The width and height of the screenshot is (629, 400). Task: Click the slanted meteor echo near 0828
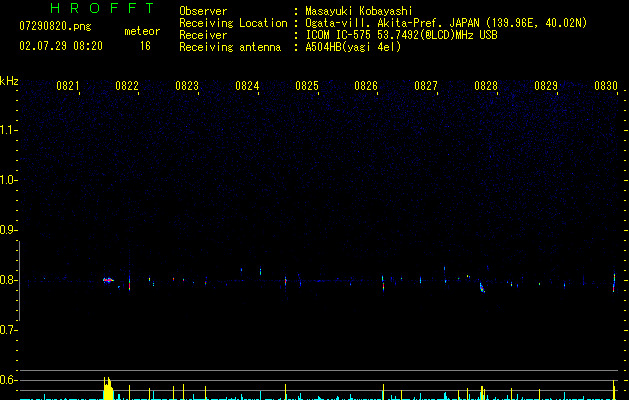pos(482,288)
